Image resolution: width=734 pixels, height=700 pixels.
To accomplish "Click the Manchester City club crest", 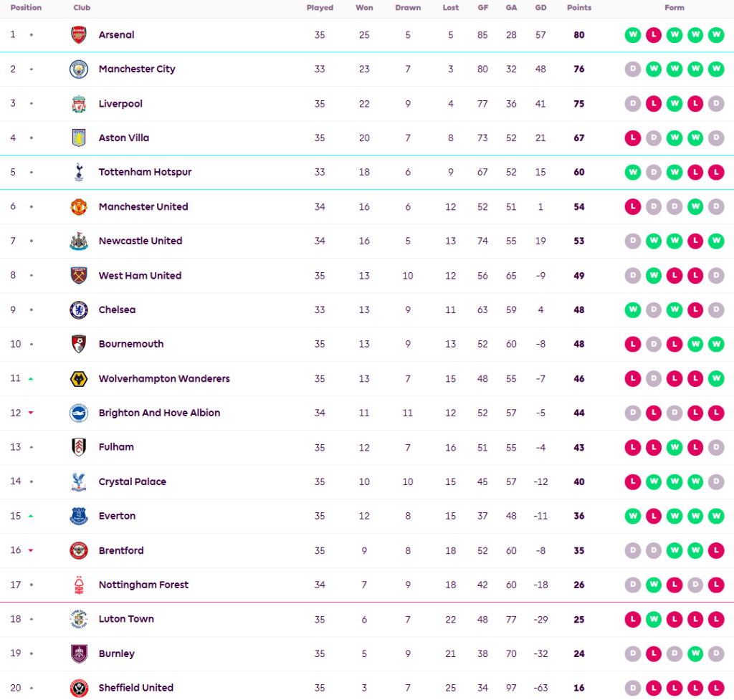I will [x=79, y=69].
